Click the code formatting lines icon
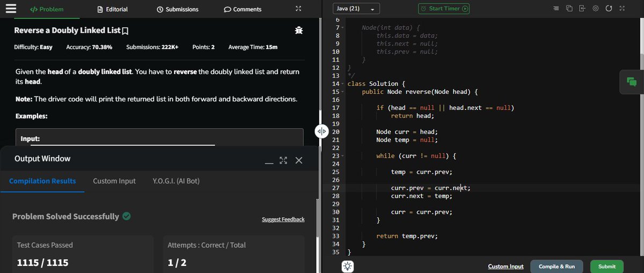The image size is (644, 273). tap(556, 9)
